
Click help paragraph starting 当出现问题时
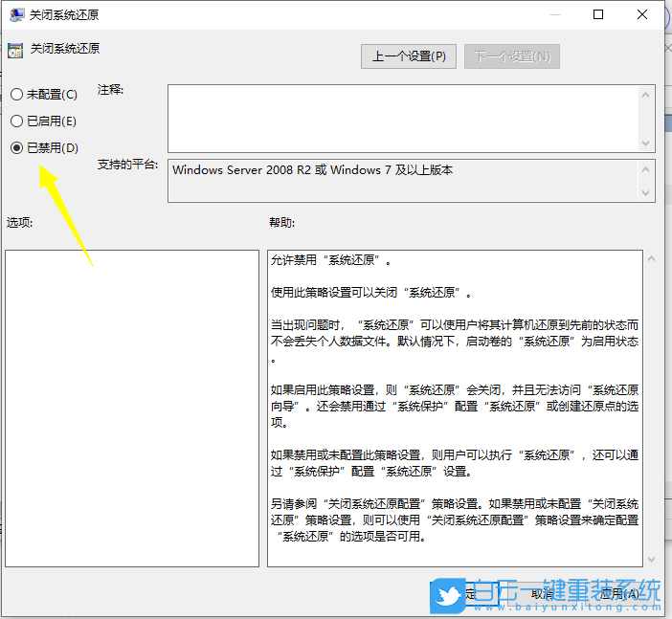[x=455, y=342]
